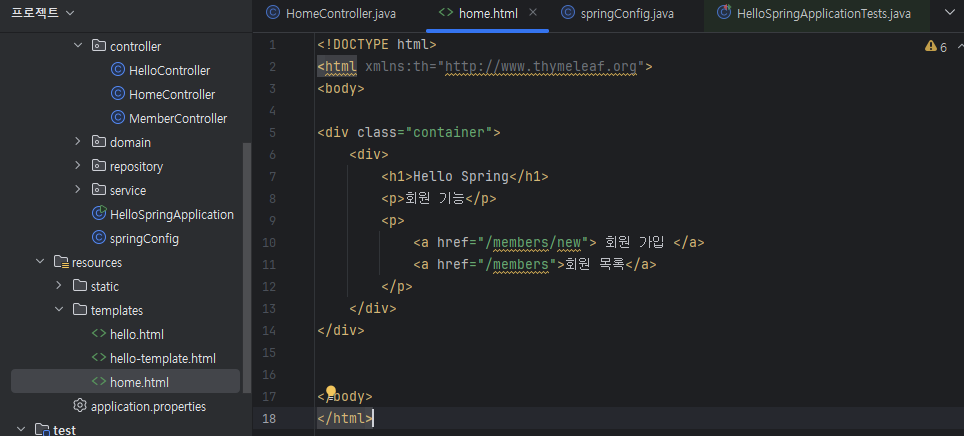Click the closing </html> tag
The image size is (964, 436).
point(345,418)
